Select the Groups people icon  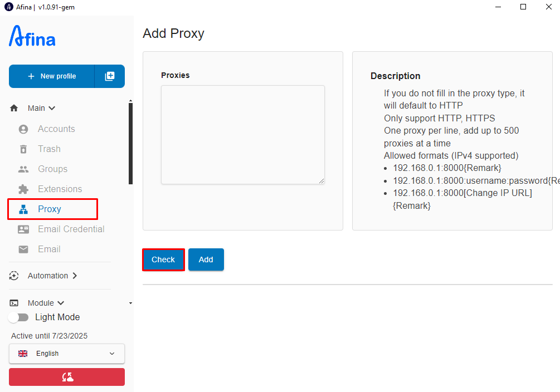click(23, 169)
